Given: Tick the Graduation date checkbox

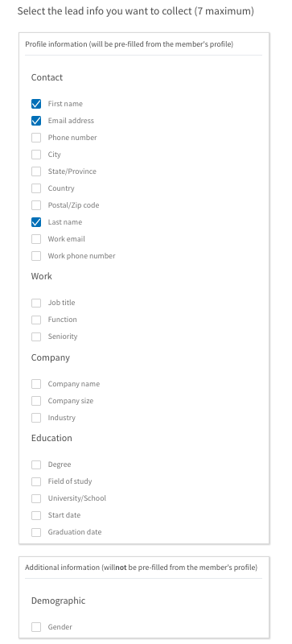Looking at the screenshot, I should point(36,532).
